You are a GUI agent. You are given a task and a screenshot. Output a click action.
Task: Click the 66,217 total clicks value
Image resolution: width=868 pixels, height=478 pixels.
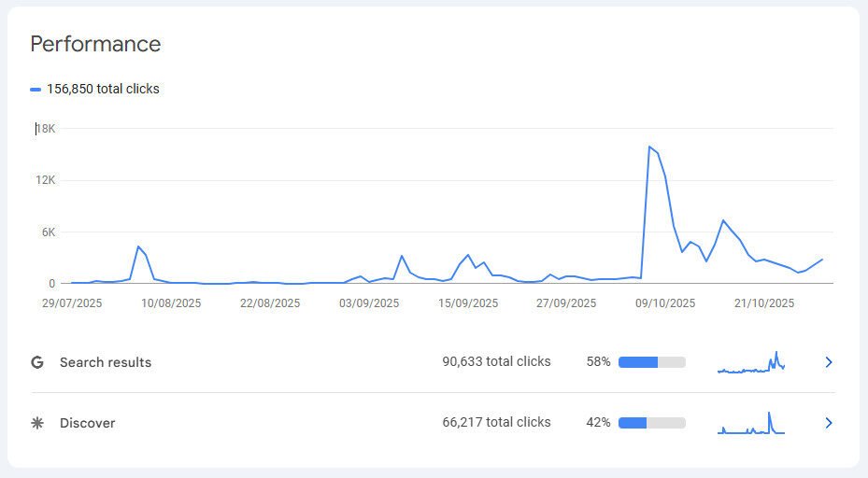click(x=496, y=423)
